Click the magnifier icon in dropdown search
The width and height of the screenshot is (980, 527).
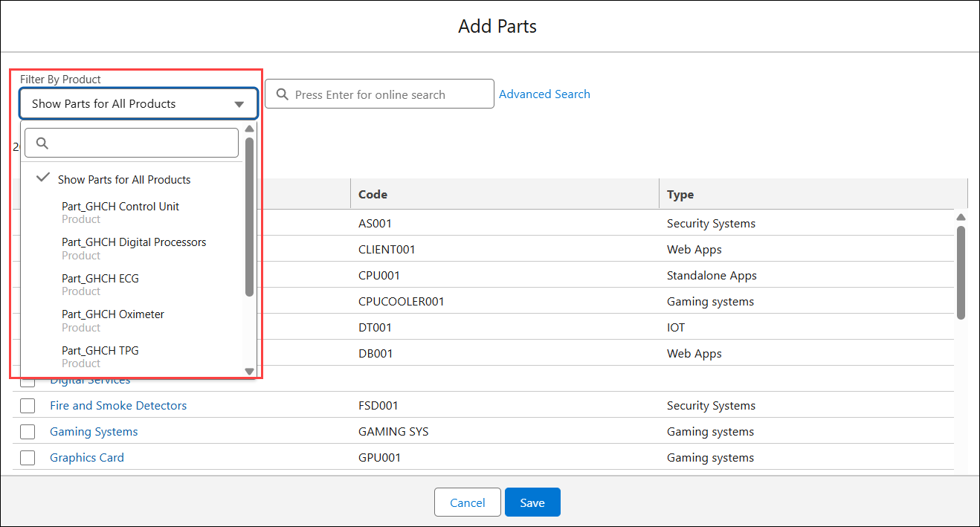tap(42, 143)
